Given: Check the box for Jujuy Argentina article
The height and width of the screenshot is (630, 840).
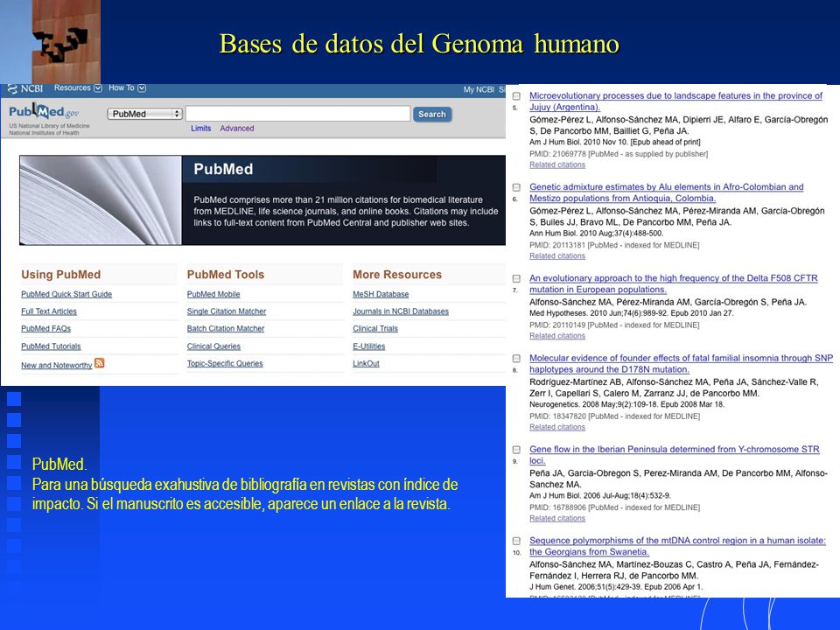Looking at the screenshot, I should pos(516,96).
